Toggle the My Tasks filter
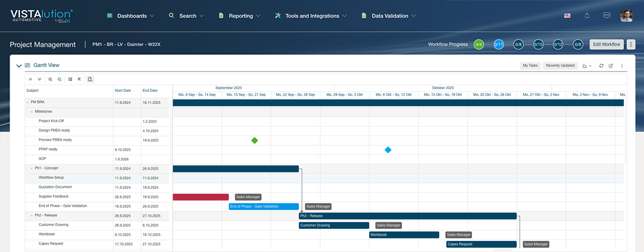Image resolution: width=644 pixels, height=252 pixels. [530, 66]
